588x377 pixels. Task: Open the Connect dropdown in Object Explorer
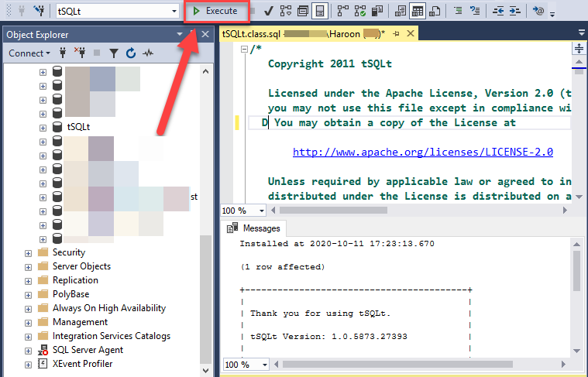[x=29, y=53]
